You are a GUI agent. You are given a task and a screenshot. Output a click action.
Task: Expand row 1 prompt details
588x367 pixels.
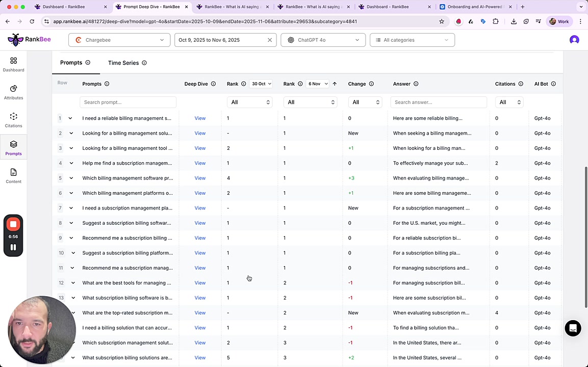70,118
